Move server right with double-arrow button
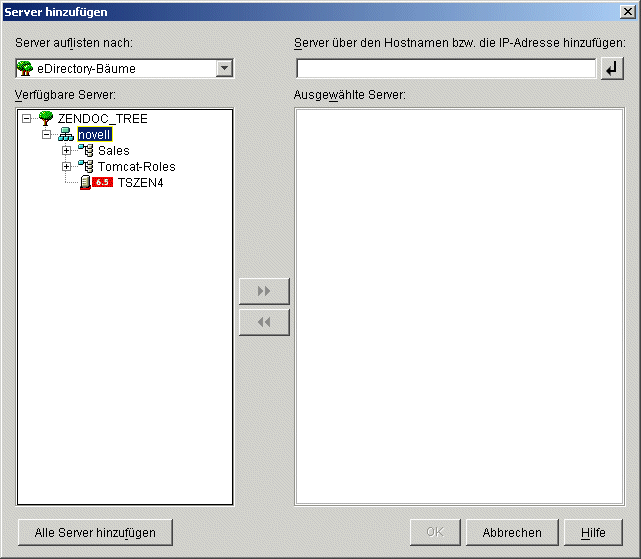The image size is (641, 559). coord(264,291)
